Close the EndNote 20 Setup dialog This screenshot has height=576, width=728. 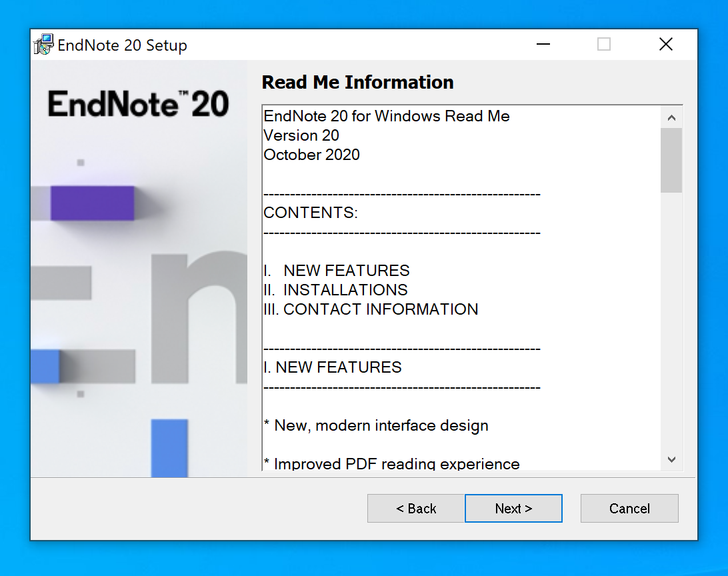pos(665,45)
